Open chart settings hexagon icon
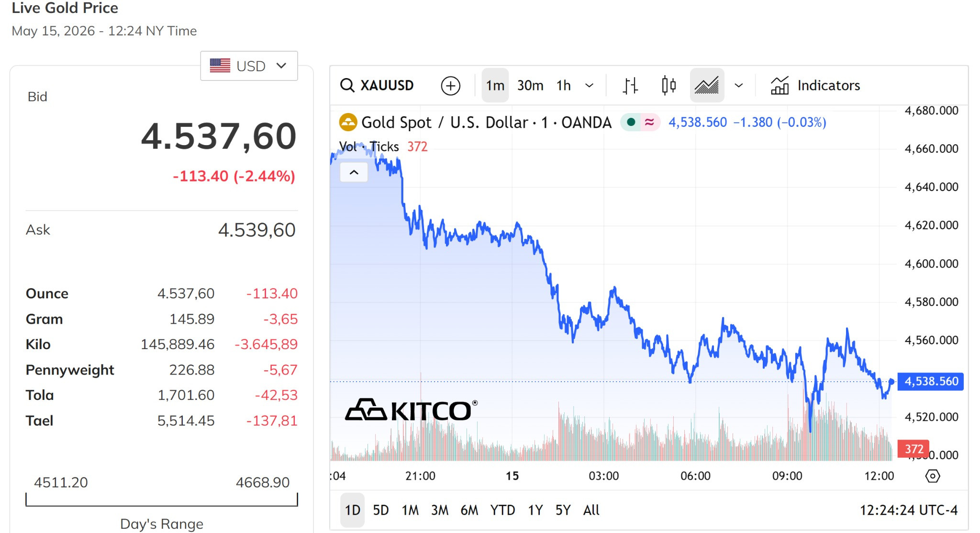 pyautogui.click(x=933, y=476)
